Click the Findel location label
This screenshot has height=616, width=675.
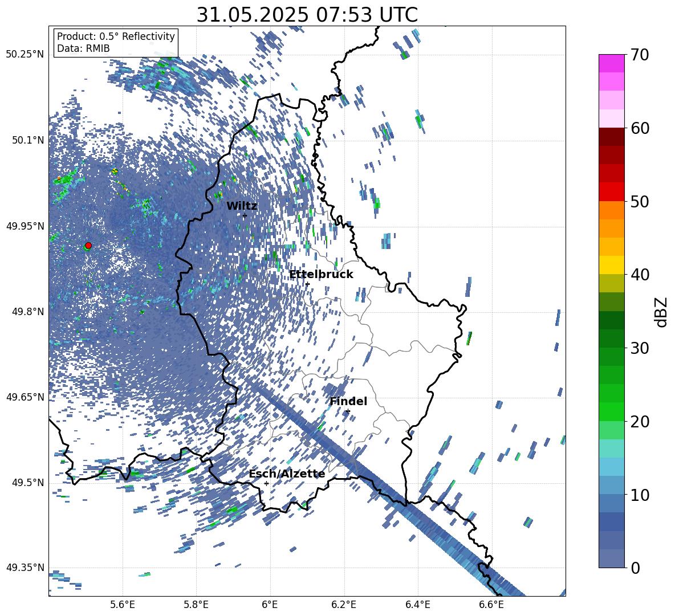coord(348,401)
